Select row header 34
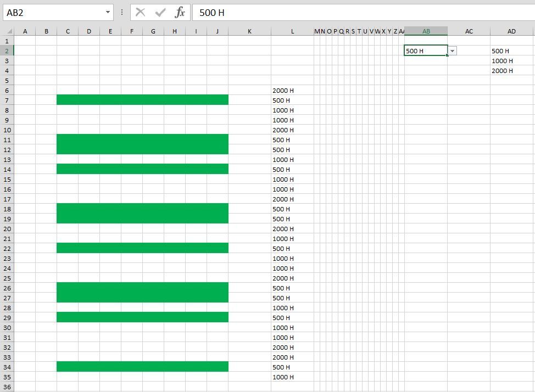535x392 pixels. pos(7,367)
